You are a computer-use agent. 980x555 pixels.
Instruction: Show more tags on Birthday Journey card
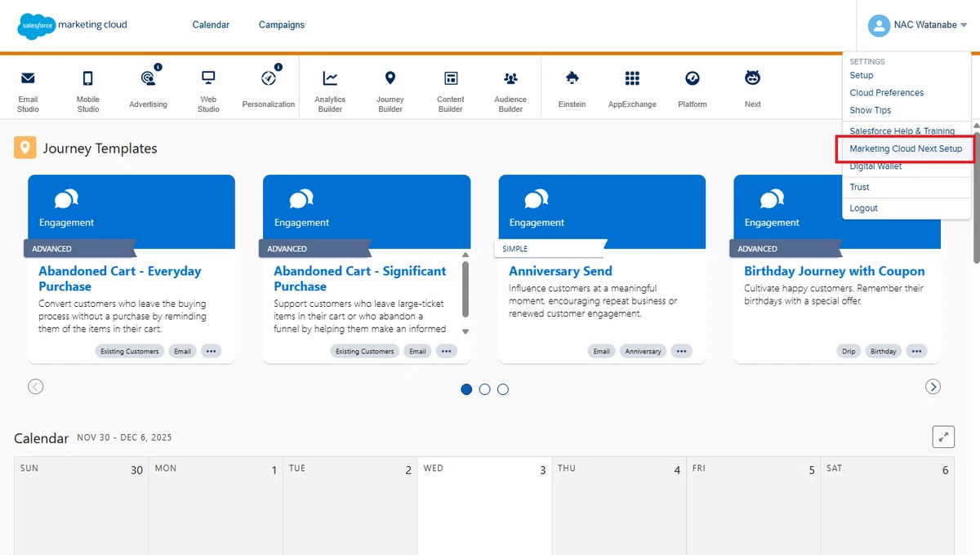click(x=917, y=351)
